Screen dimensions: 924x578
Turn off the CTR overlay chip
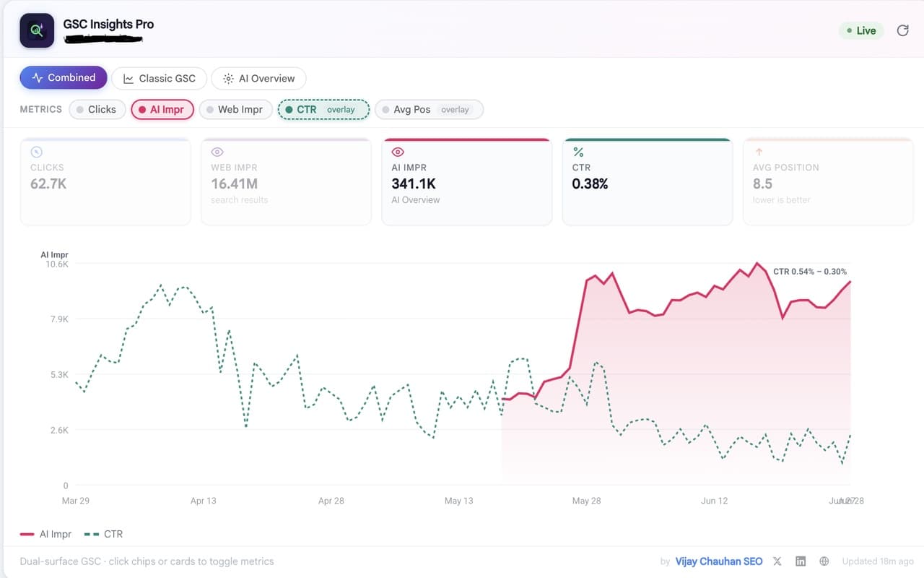(x=323, y=110)
